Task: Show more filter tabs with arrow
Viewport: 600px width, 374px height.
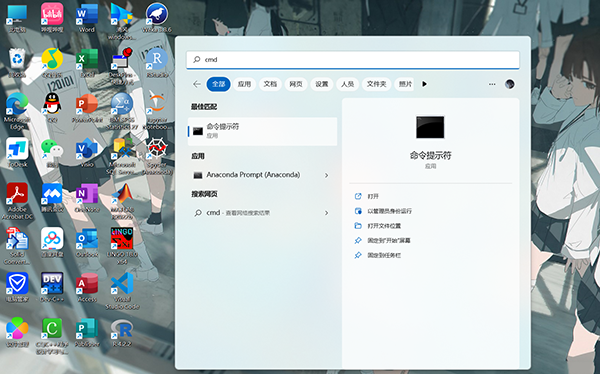Action: point(424,84)
